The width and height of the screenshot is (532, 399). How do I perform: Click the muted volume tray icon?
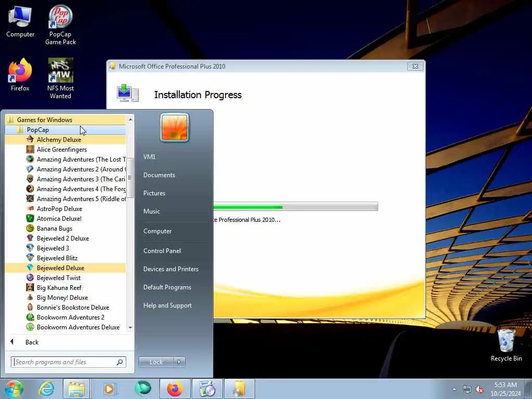(x=480, y=390)
